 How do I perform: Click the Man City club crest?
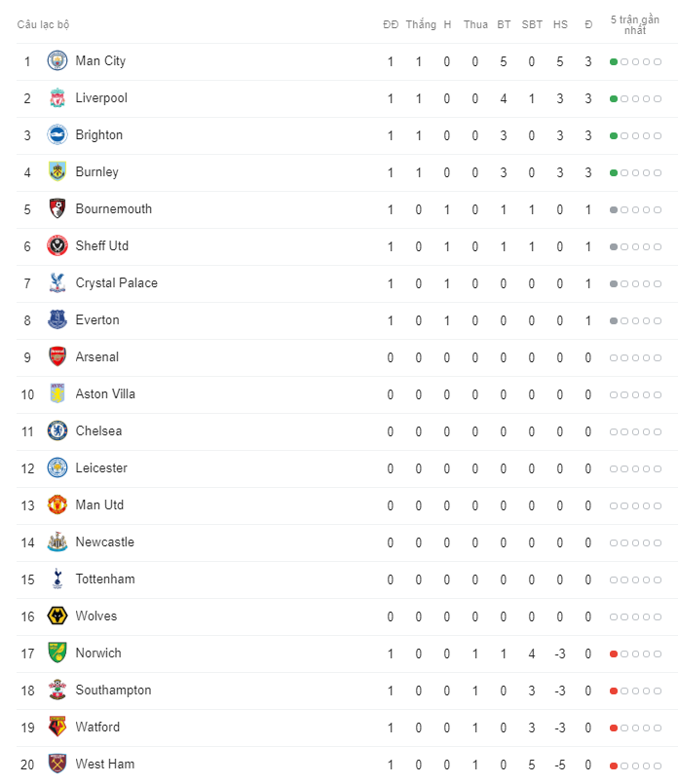point(57,61)
